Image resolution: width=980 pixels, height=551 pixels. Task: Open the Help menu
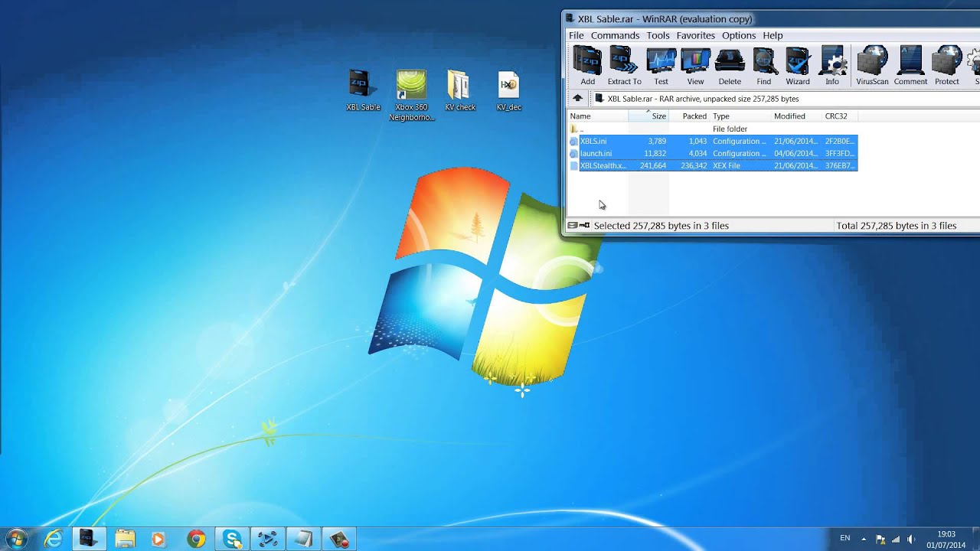773,35
